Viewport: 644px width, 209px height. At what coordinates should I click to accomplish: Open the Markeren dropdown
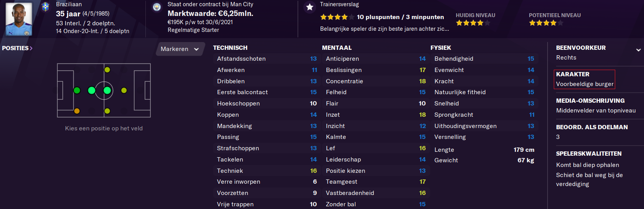[180, 49]
